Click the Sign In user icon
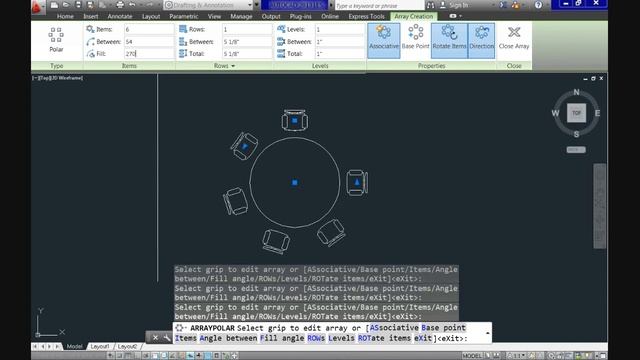This screenshot has width=640, height=360. (443, 5)
